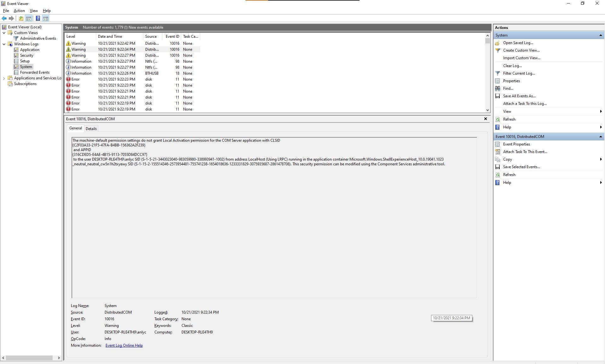Open Event Log Online Help link

(124, 345)
